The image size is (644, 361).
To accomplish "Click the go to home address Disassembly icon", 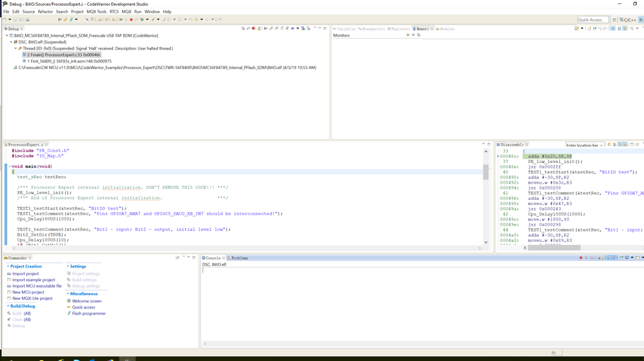I will (614, 144).
